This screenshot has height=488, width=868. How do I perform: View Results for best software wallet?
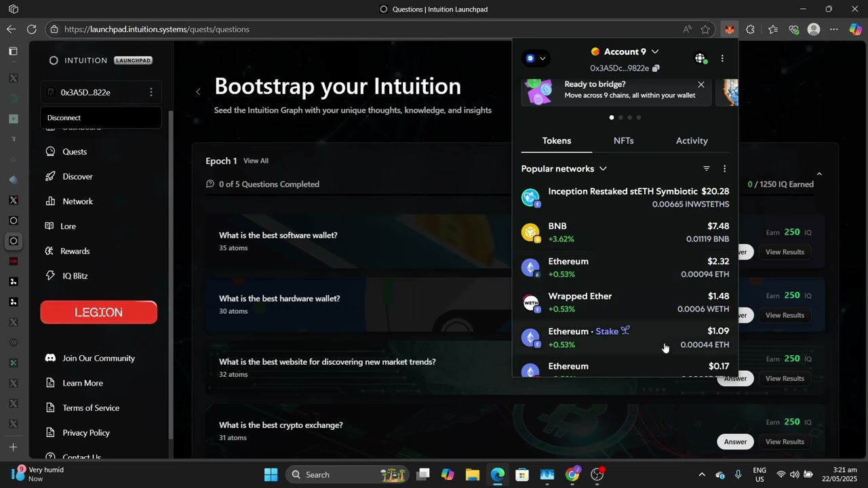785,251
